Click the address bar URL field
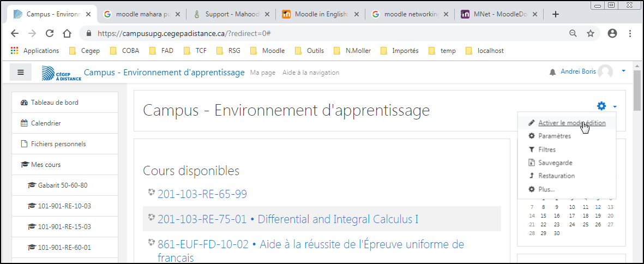The height and width of the screenshot is (264, 644). 327,33
